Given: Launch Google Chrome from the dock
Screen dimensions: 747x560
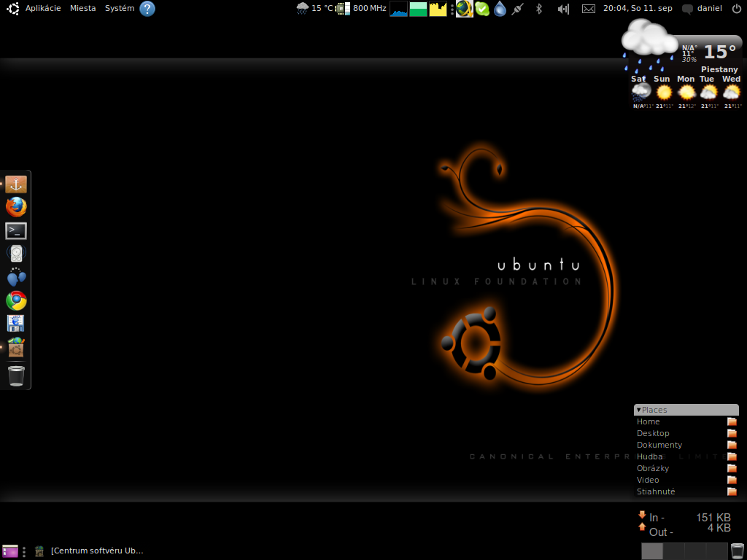Looking at the screenshot, I should (x=16, y=300).
